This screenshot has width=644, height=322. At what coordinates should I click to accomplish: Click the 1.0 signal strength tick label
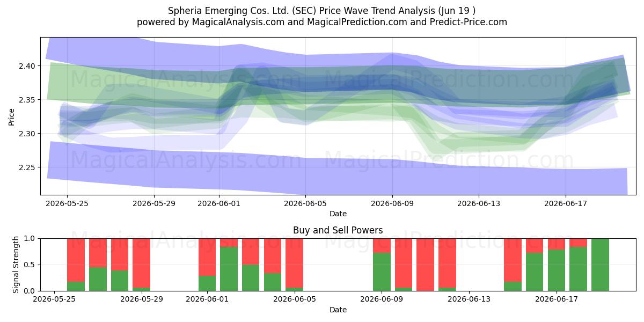[x=30, y=238]
